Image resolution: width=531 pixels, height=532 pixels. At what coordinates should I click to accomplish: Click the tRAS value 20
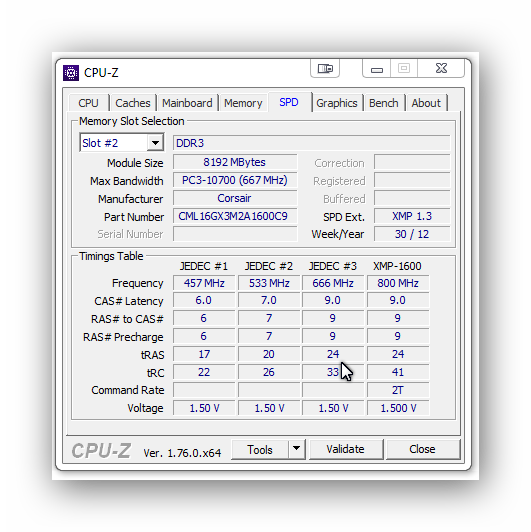point(269,354)
